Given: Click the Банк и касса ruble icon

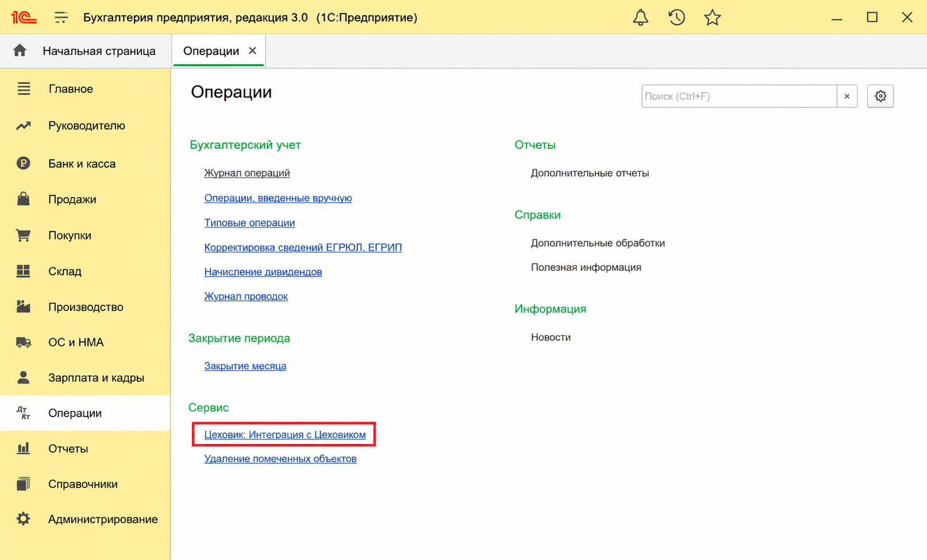Looking at the screenshot, I should [24, 163].
